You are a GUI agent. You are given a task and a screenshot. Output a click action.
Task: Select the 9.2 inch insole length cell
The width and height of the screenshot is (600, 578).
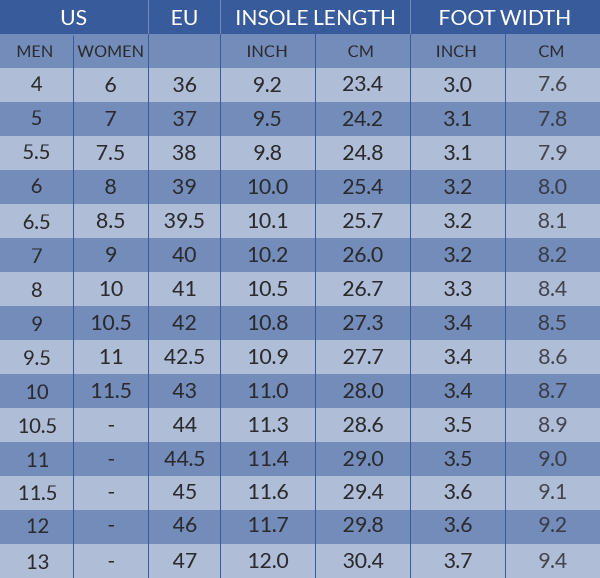(x=268, y=85)
